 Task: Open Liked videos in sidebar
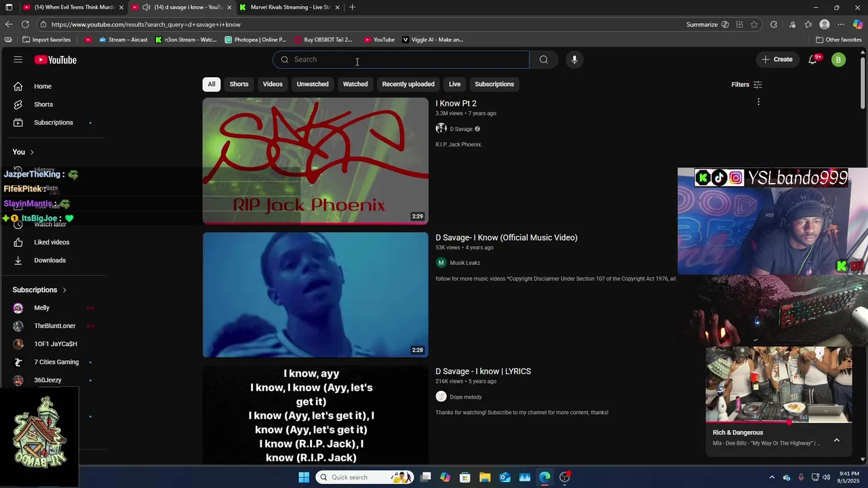click(x=52, y=242)
